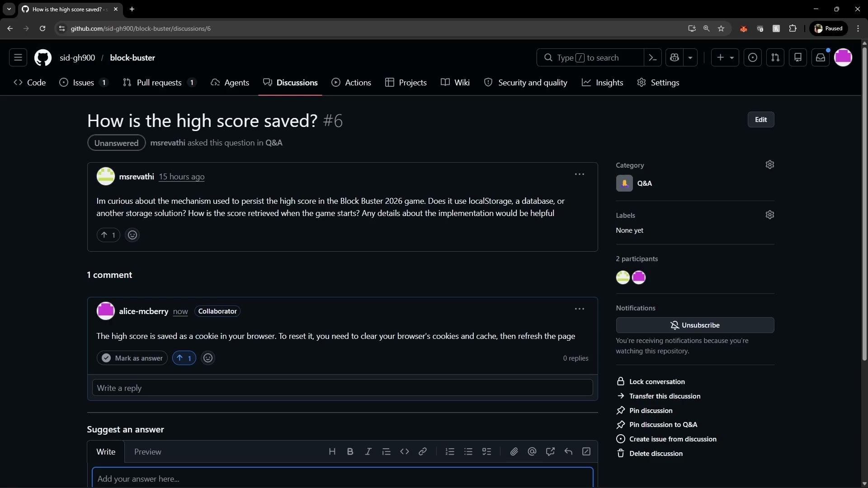This screenshot has width=868, height=488.
Task: Expand the Copilot dropdown arrow
Action: [x=690, y=57]
